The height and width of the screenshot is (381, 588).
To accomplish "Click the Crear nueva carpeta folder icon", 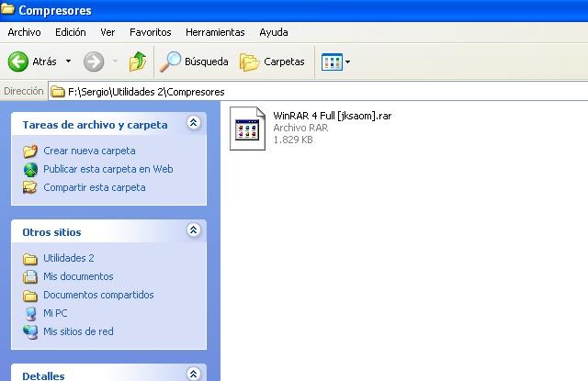I will point(30,151).
